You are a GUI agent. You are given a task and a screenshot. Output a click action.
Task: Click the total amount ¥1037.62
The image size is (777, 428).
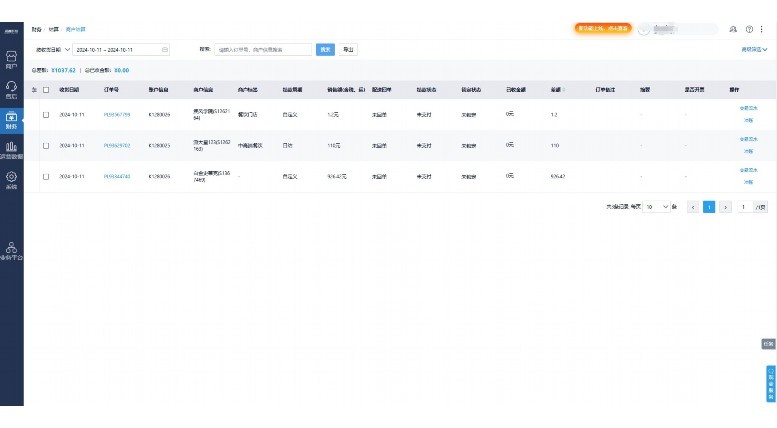(63, 70)
